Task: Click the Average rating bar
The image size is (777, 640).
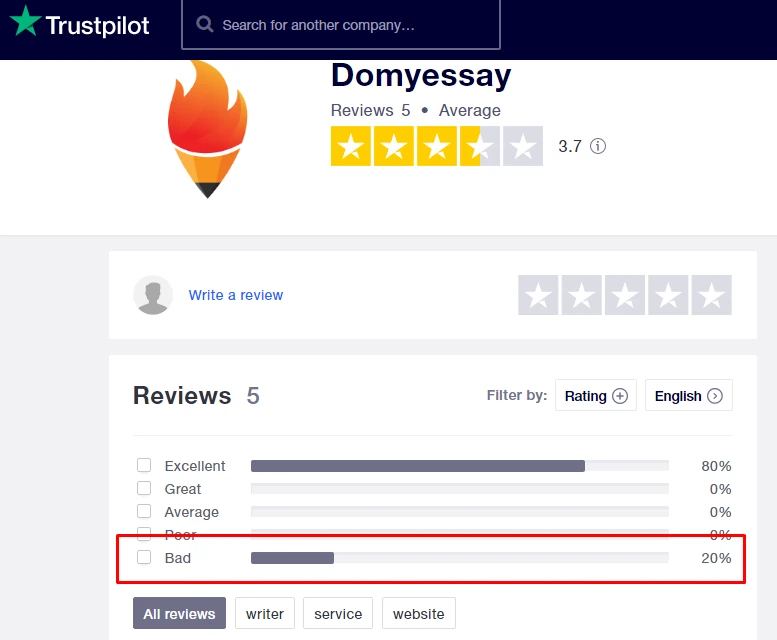Action: (460, 512)
